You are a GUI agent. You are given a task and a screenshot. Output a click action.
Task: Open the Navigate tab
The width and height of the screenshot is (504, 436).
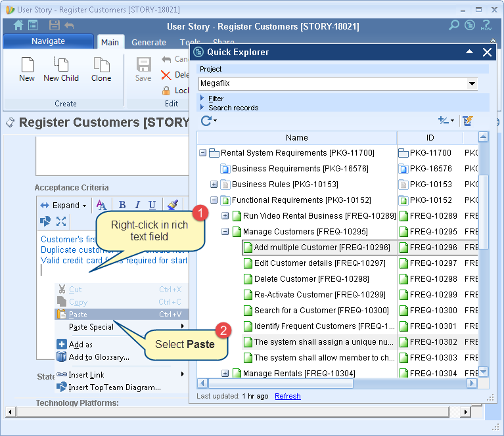pos(48,41)
